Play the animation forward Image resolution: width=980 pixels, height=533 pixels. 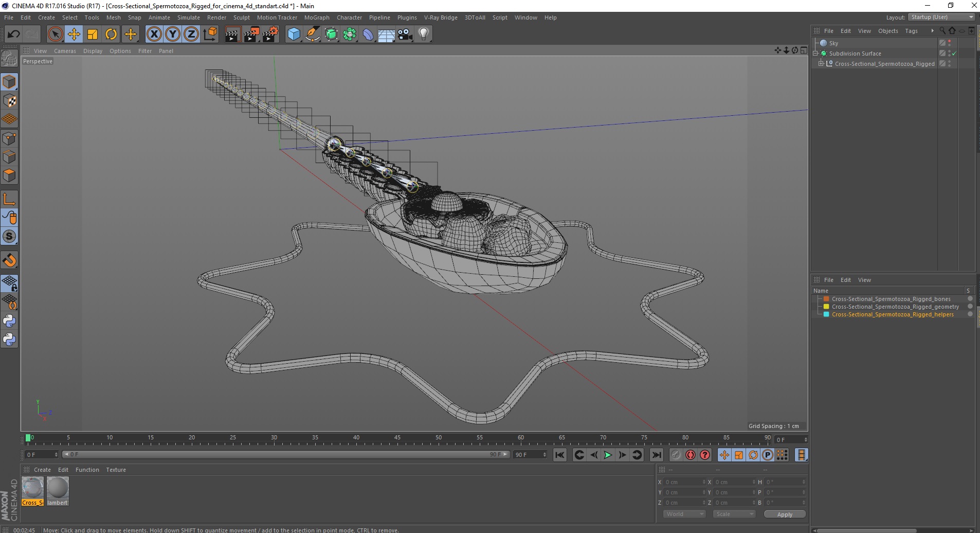click(x=608, y=455)
